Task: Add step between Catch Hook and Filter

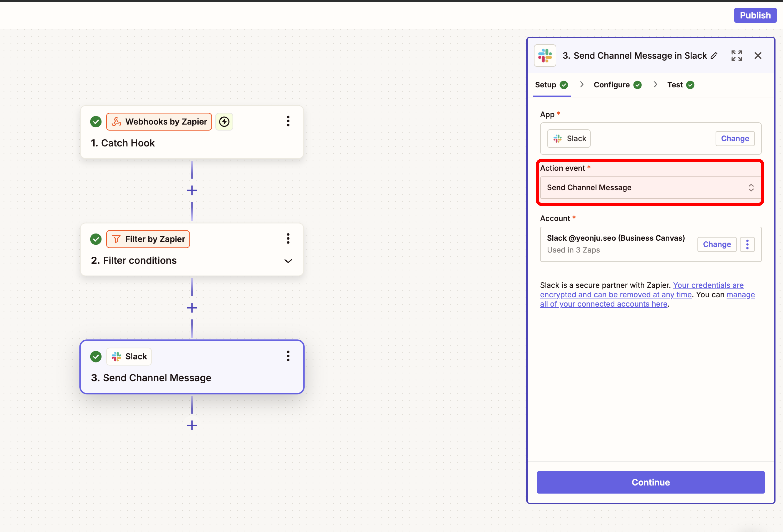Action: click(x=192, y=190)
